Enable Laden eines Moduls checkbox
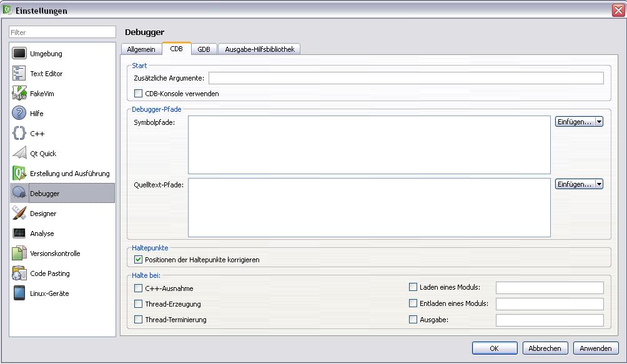 413,287
